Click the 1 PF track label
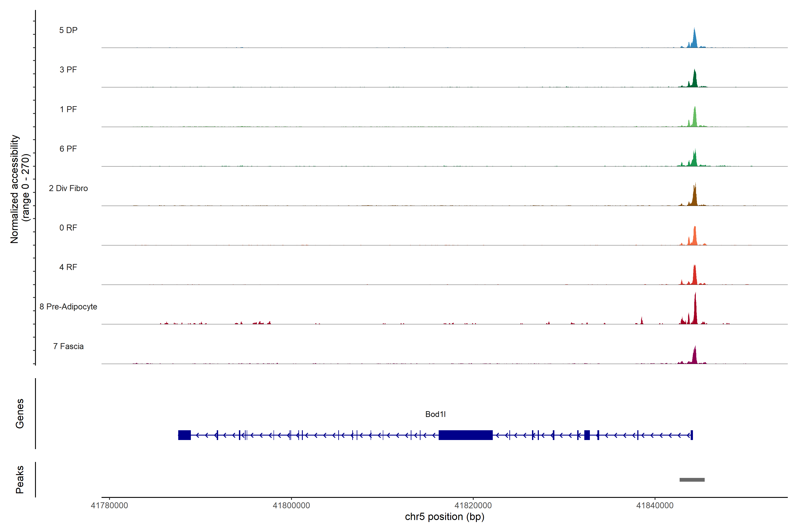Screen dimensions: 798x532 click(68, 109)
